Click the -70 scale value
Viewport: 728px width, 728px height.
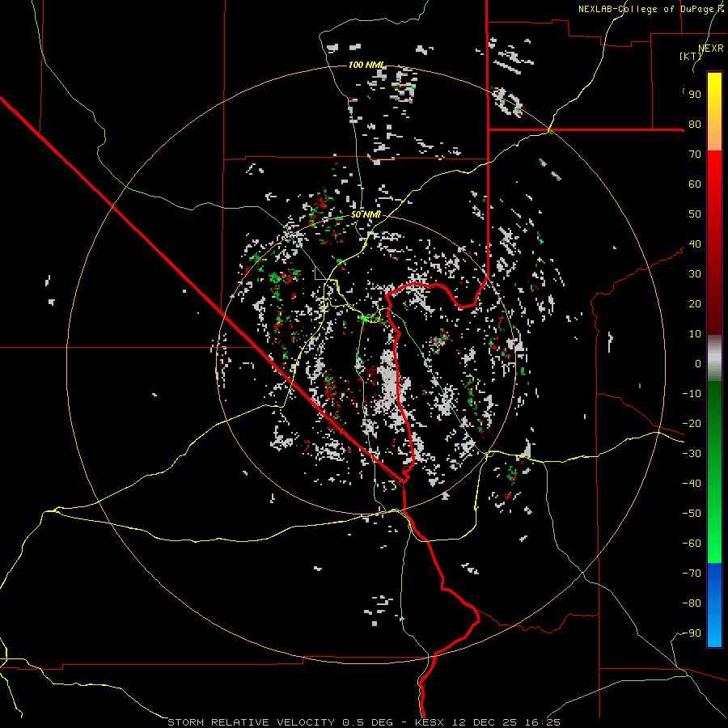tap(692, 574)
